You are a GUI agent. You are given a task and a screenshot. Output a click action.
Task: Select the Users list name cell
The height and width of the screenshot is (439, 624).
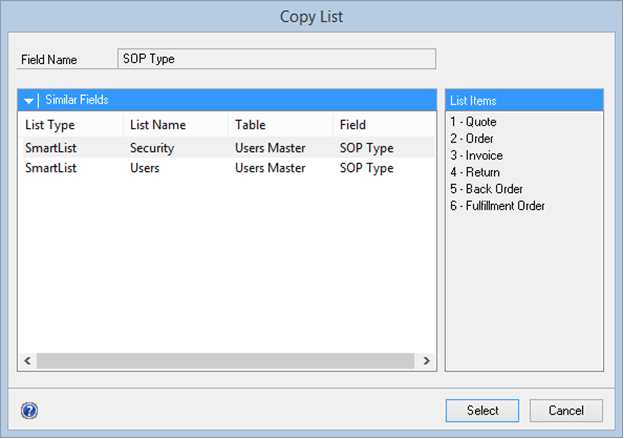145,168
